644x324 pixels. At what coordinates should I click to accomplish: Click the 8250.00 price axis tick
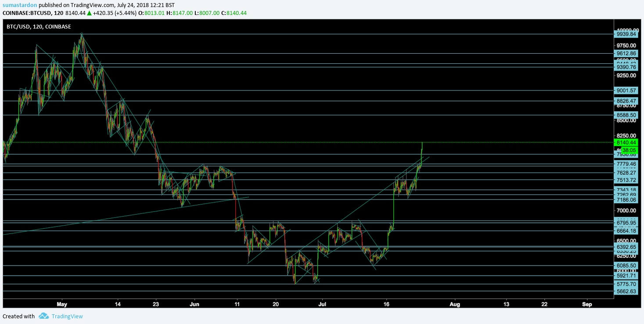[x=626, y=135]
